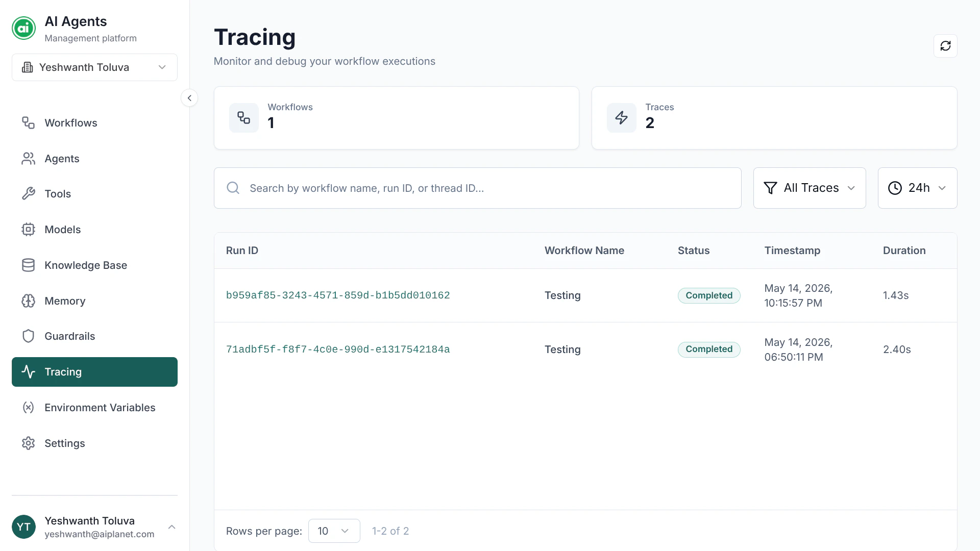Screen dimensions: 980x551
Task: Open the Yeshwanth Toluva organization dropdown
Action: (x=94, y=67)
